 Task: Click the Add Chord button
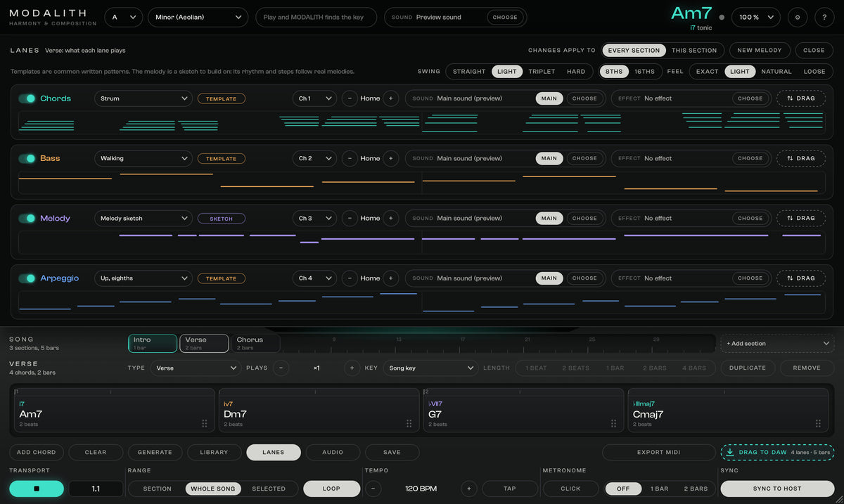coord(36,452)
